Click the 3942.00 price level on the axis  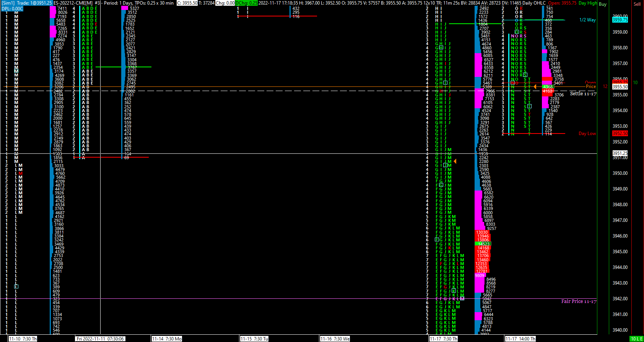point(620,299)
